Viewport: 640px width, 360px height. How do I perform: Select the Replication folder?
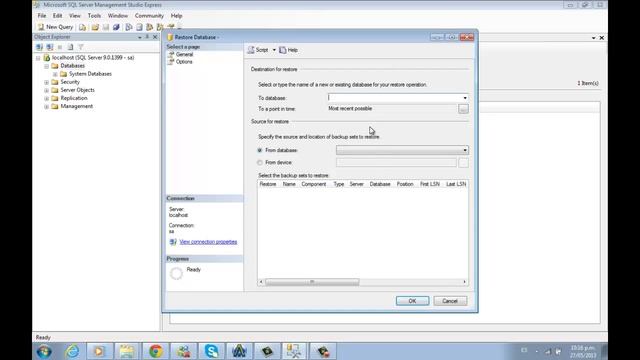(73, 98)
